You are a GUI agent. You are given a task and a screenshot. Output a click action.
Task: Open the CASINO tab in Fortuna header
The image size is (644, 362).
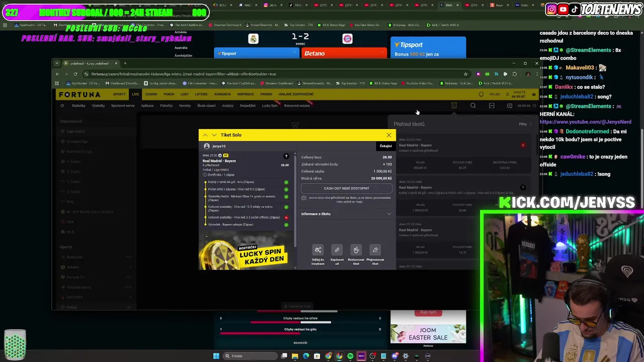click(151, 94)
